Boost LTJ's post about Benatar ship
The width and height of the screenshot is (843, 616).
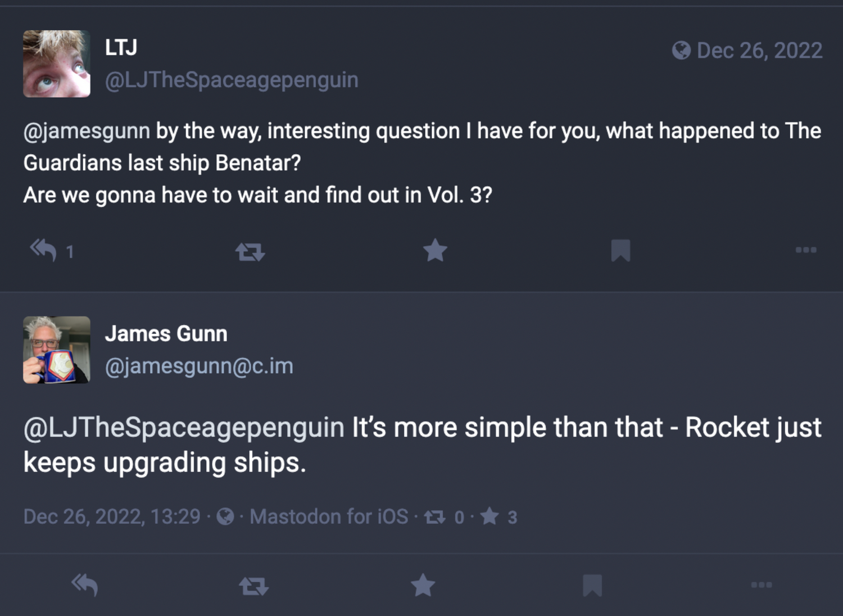coord(250,251)
